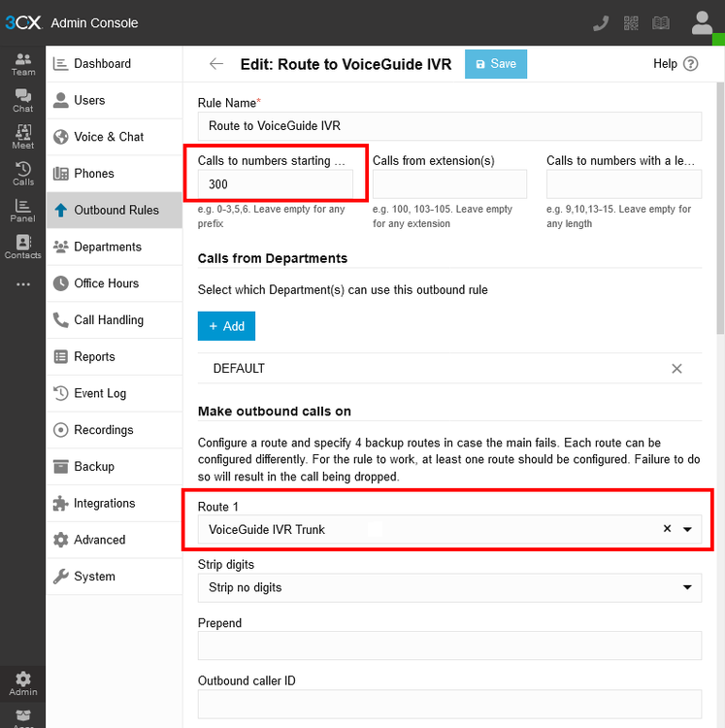Open the Meet sidebar icon
This screenshot has height=728, width=725.
pyautogui.click(x=22, y=138)
